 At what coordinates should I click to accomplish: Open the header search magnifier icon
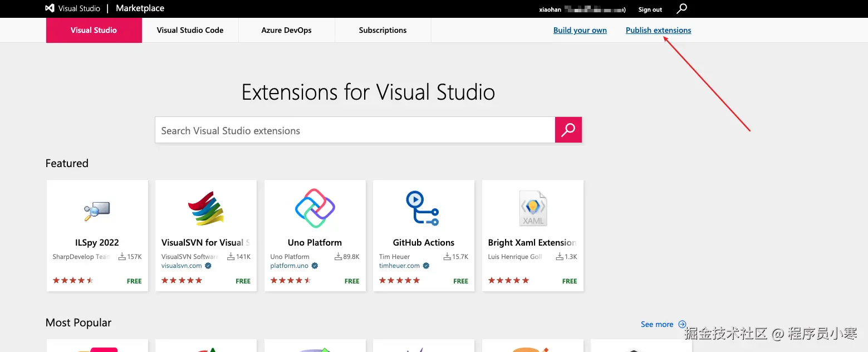tap(682, 8)
